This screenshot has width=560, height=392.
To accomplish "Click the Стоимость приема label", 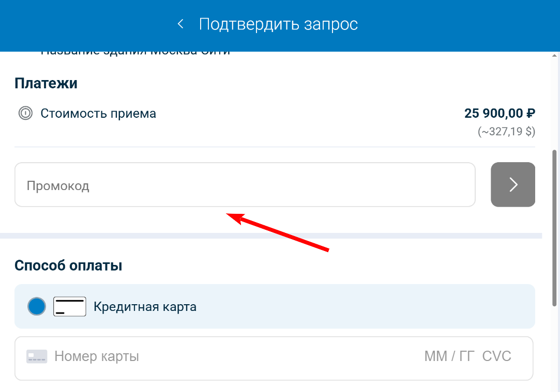I will click(x=98, y=113).
